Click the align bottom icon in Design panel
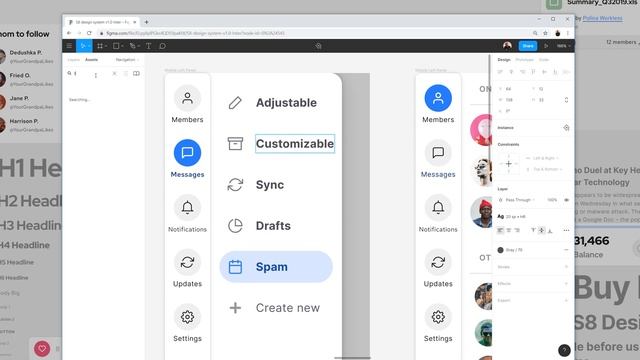 coord(555,72)
